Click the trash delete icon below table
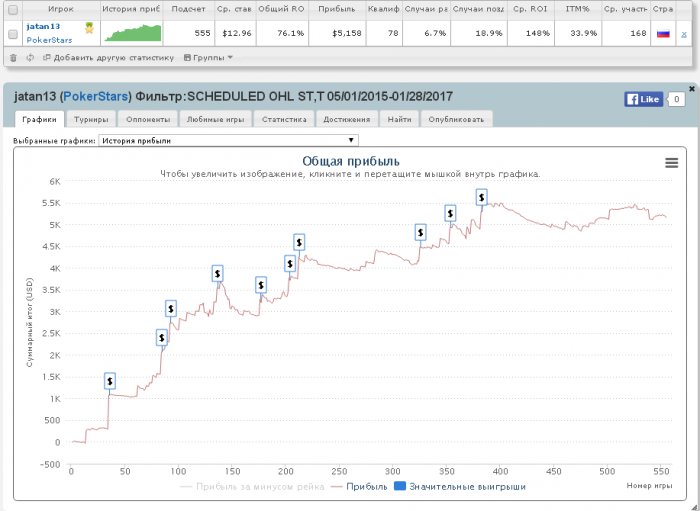This screenshot has width=700, height=511. click(13, 58)
